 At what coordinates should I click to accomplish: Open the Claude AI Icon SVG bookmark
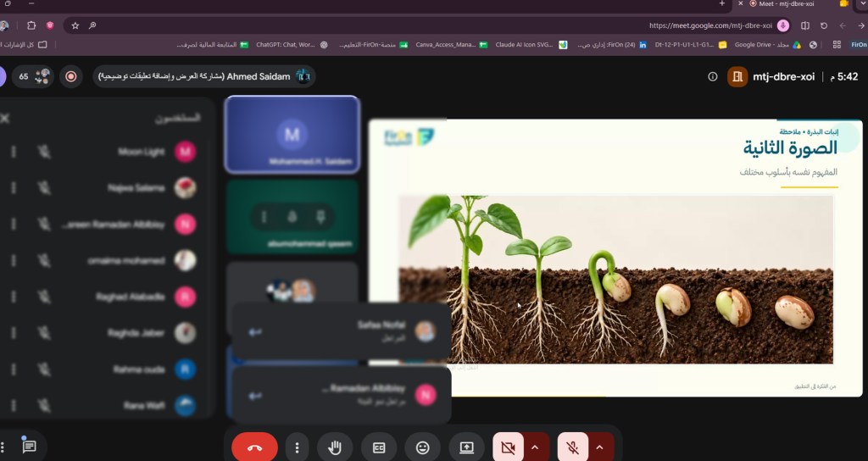531,45
